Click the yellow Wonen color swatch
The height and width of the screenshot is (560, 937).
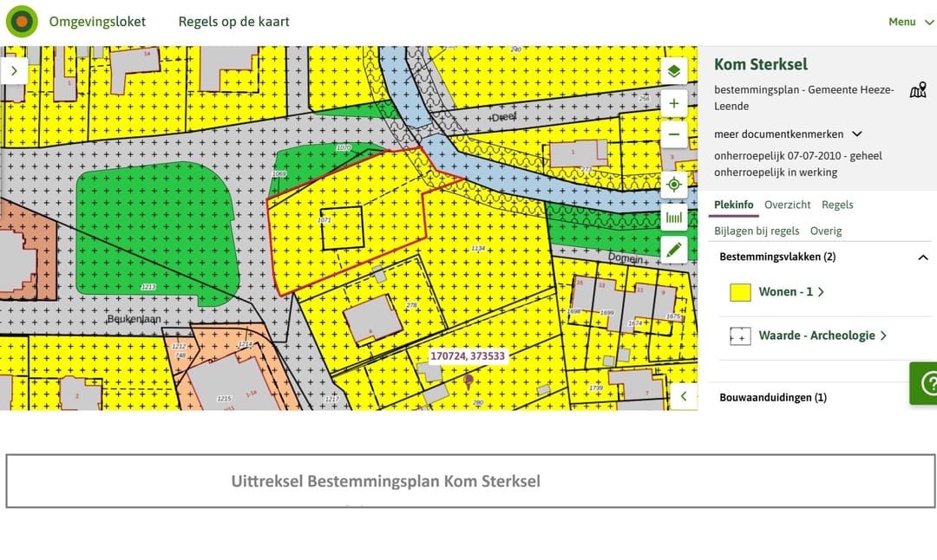[x=740, y=292]
